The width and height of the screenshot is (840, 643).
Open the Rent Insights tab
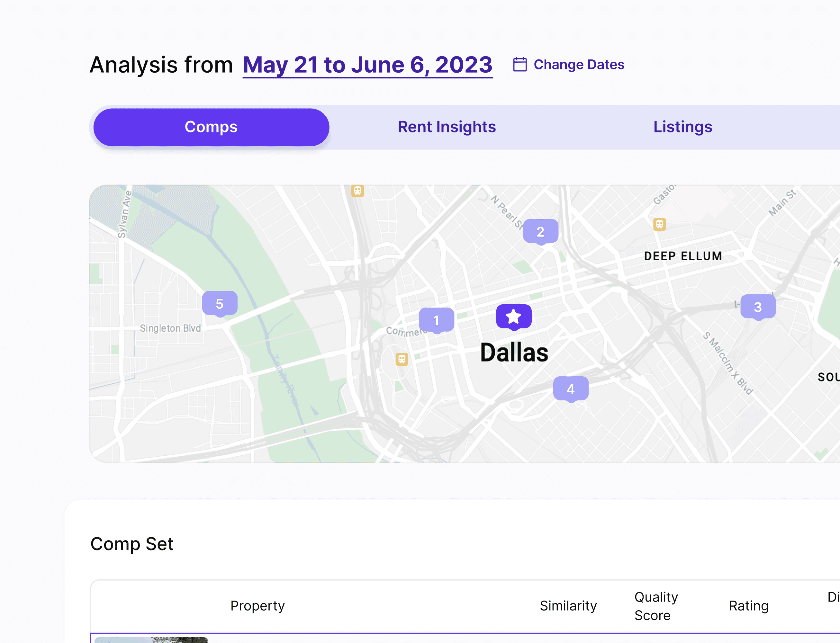pyautogui.click(x=447, y=127)
